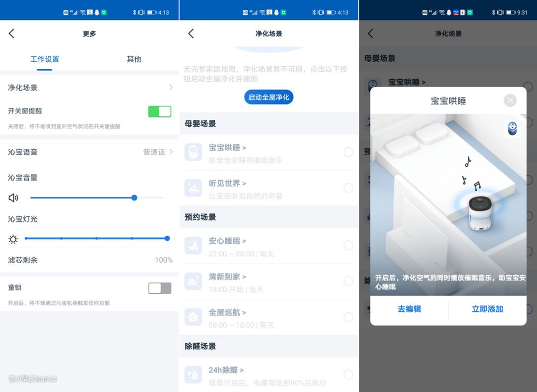Tap 立即添加 in the popup
Viewport: 537px width, 392px height.
point(487,309)
